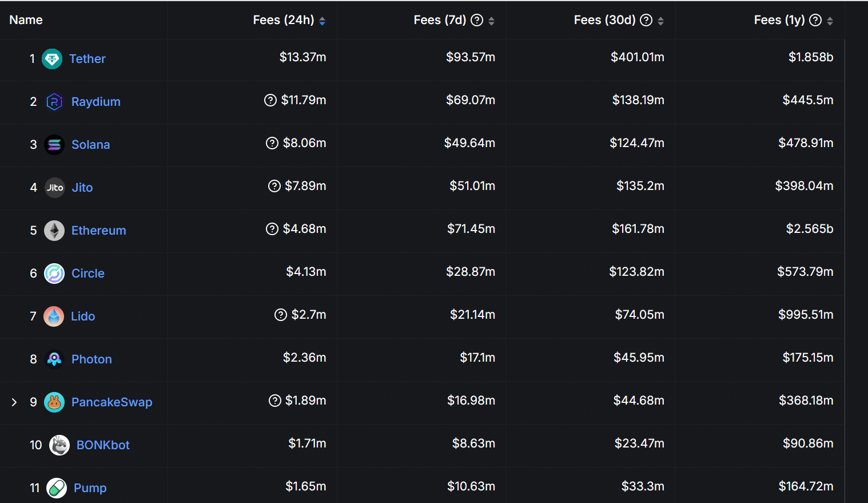Select Jito's $51.01m 7d fees value
The image size is (868, 503).
click(x=472, y=186)
